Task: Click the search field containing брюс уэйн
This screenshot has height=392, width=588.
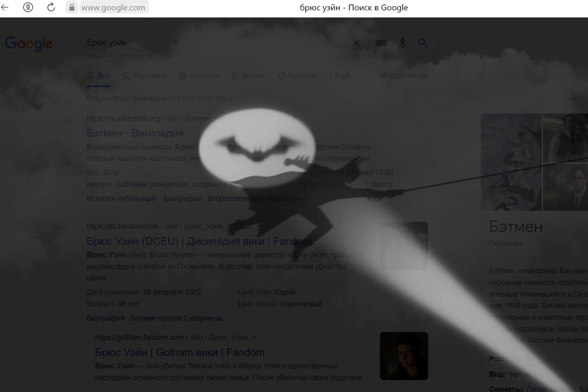Action: (216, 43)
